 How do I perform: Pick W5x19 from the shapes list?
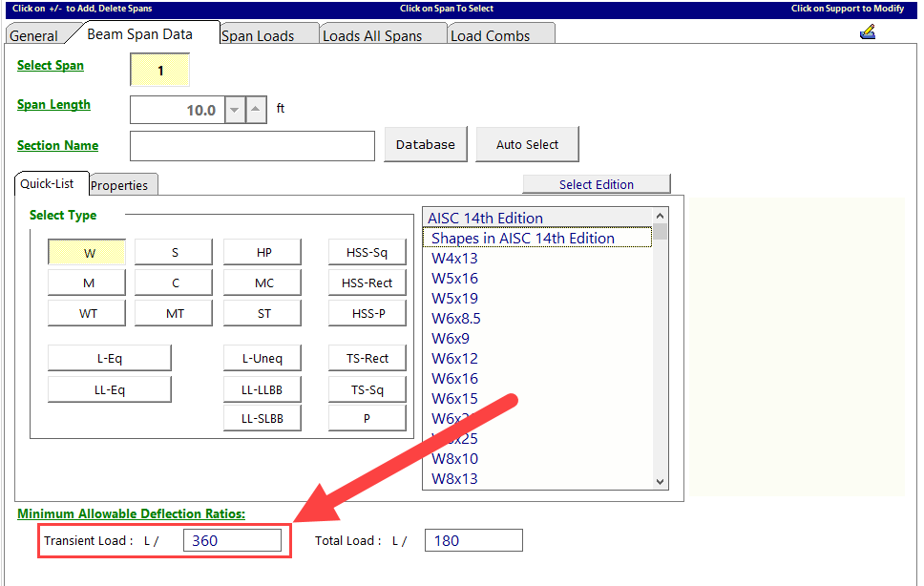pyautogui.click(x=537, y=299)
